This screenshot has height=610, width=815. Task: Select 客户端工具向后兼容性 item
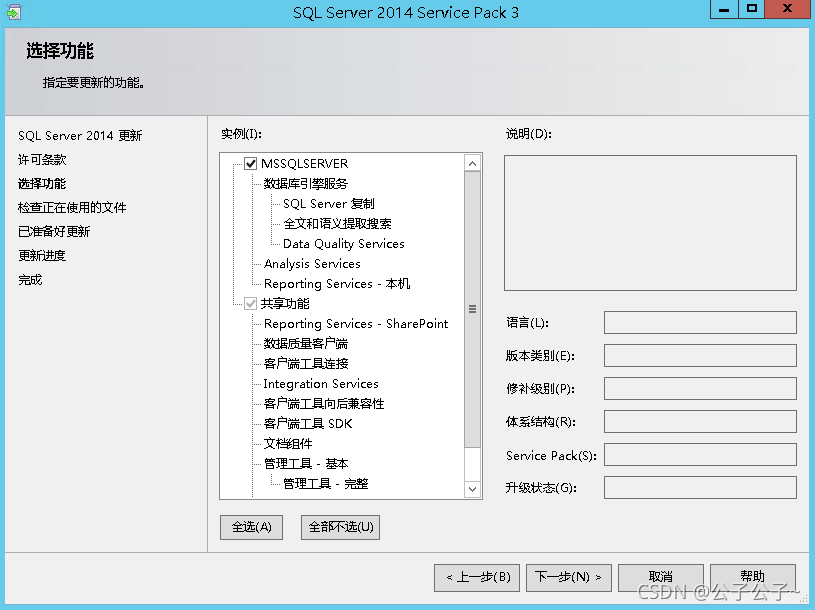(324, 404)
